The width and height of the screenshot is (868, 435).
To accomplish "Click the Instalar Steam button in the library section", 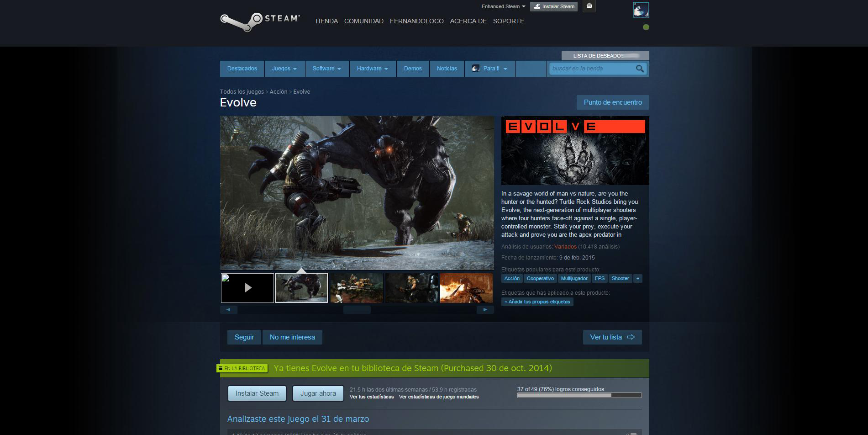I will click(257, 393).
